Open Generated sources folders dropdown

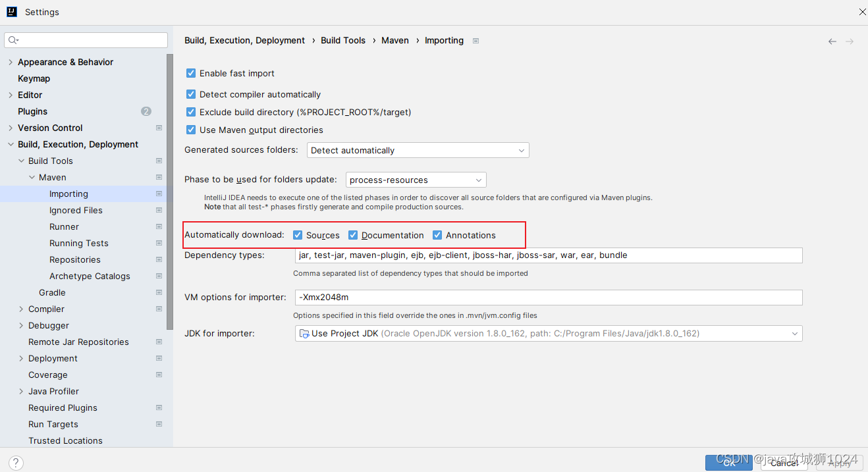click(x=418, y=150)
